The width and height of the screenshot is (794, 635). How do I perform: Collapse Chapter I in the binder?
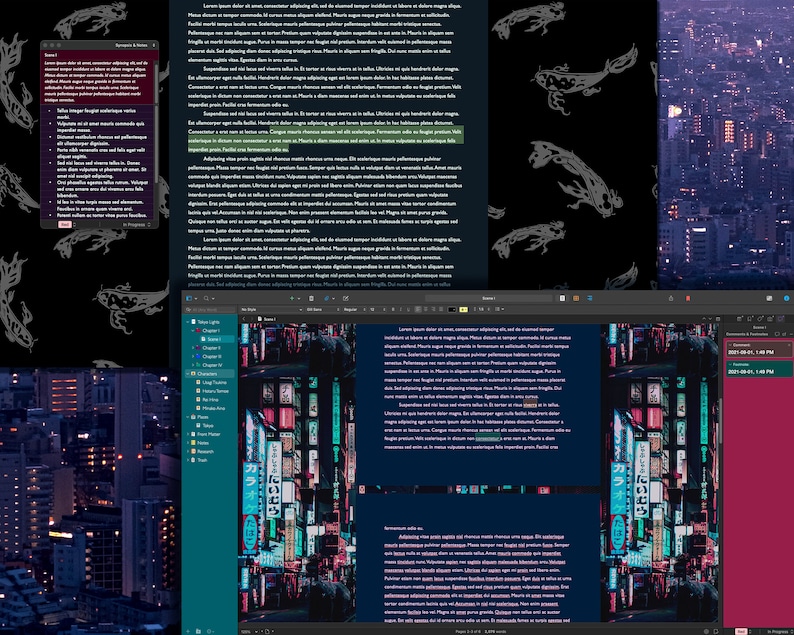(192, 331)
